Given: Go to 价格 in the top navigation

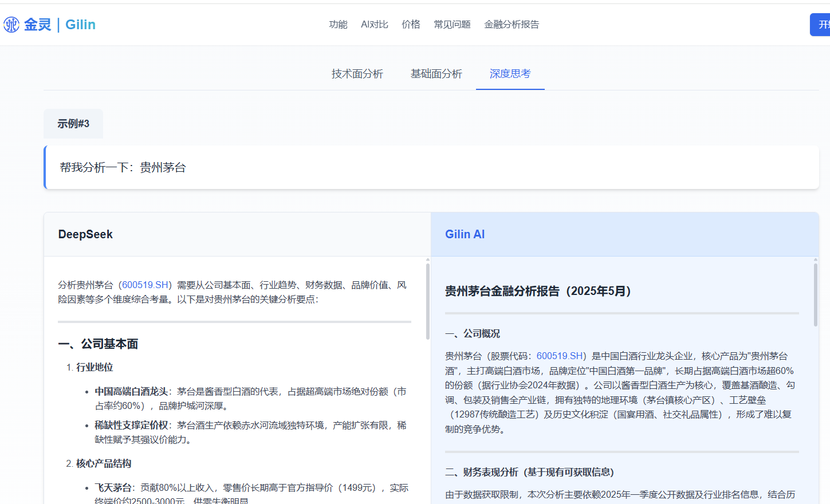Looking at the screenshot, I should [411, 25].
